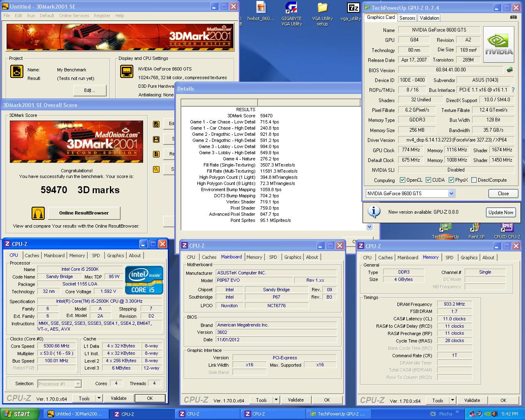Click the project icon next to Name
Viewport: 525px width, 420px height.
click(17, 71)
